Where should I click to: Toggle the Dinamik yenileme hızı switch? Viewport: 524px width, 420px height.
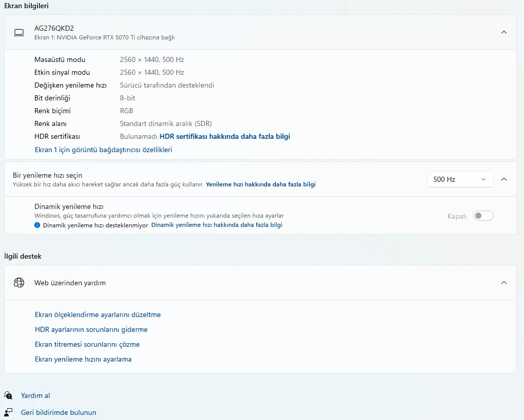click(x=483, y=216)
